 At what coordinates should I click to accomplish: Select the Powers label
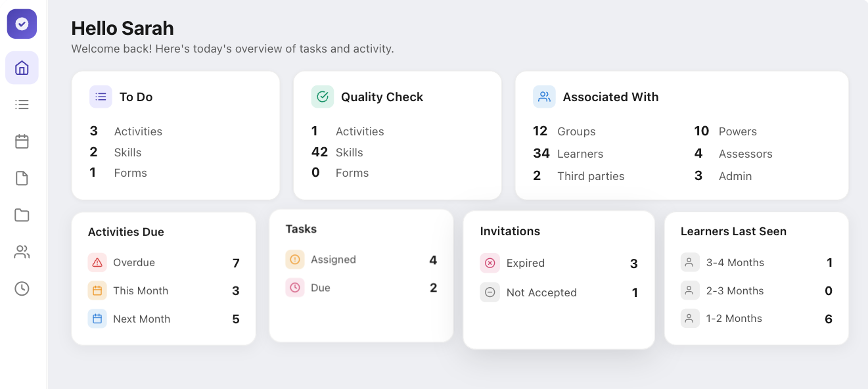(x=738, y=131)
